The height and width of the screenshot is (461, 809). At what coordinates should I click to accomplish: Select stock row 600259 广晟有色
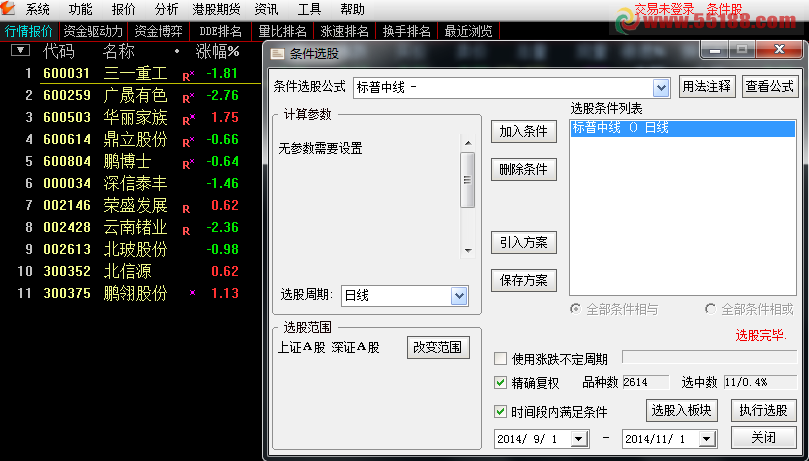[x=132, y=95]
